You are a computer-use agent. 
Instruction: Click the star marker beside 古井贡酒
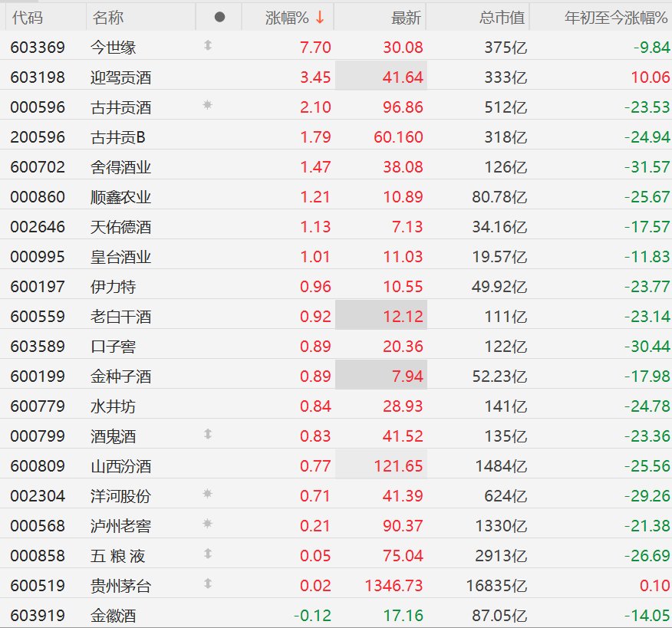(x=207, y=105)
